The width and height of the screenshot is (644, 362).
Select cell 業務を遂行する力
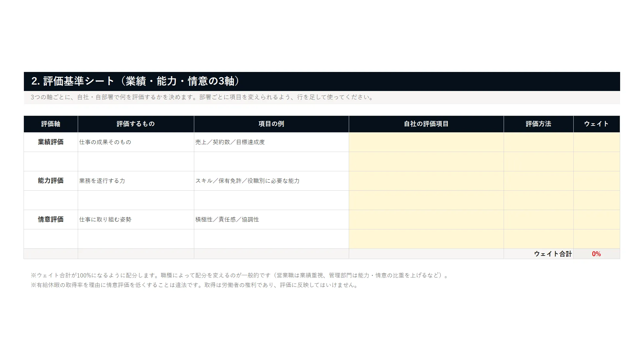click(136, 181)
